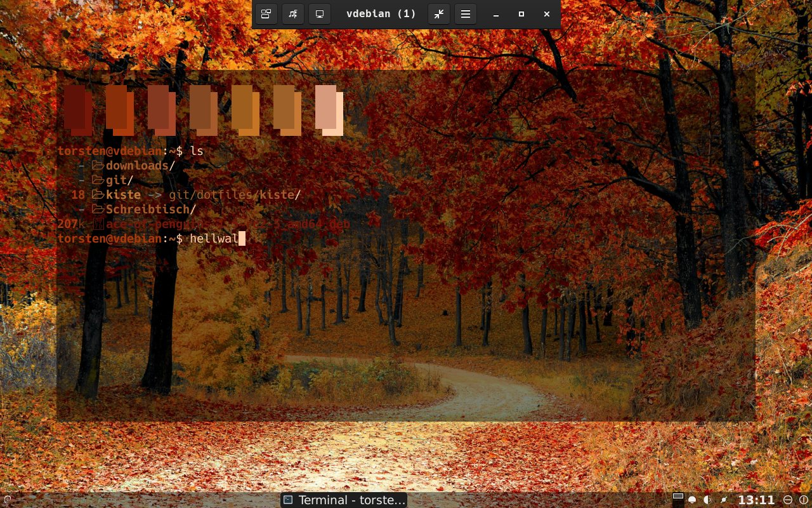
Task: Click the hellwal command input line
Action: coord(214,239)
